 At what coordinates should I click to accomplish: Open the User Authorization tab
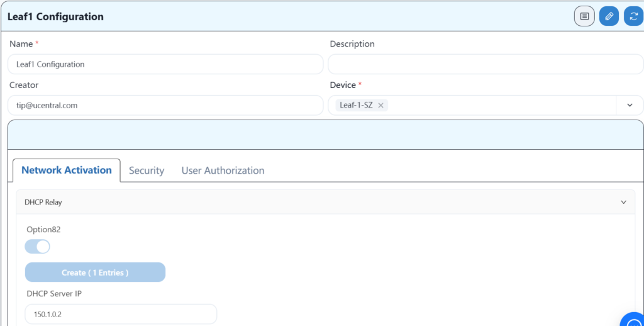click(x=223, y=171)
